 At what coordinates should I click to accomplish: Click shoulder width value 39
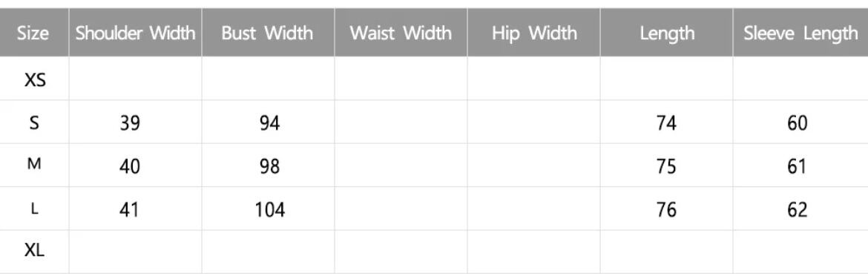130,123
